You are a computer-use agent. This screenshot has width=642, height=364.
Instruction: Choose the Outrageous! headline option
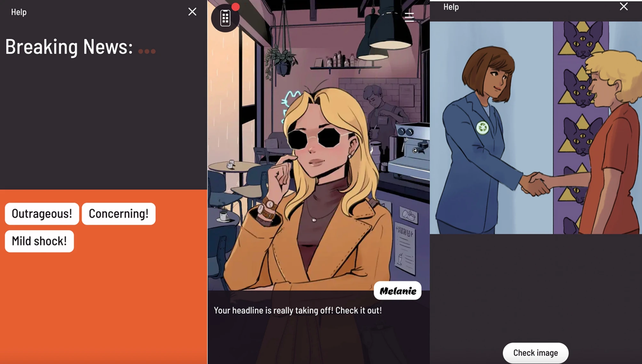coord(42,214)
